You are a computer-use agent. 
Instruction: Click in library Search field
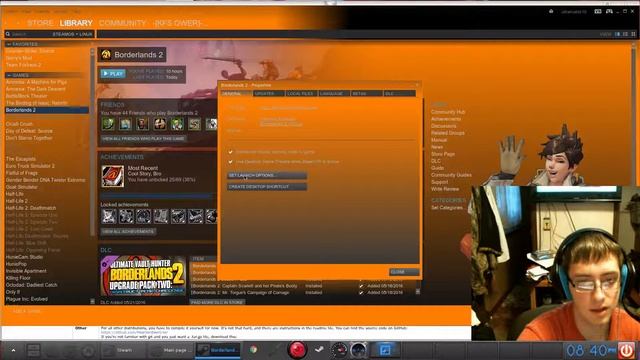(x=30, y=34)
